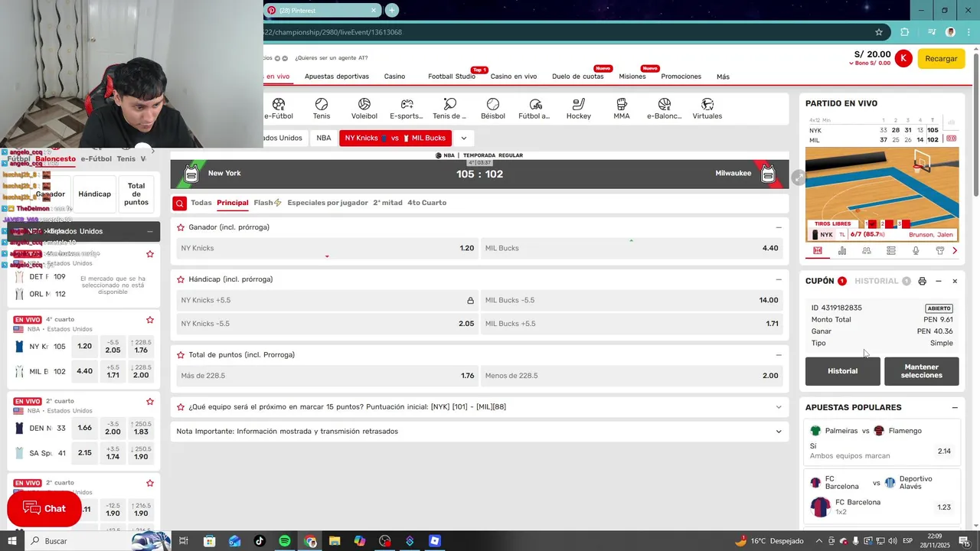The image size is (980, 551).
Task: Click the Historial button in coupon
Action: [842, 371]
